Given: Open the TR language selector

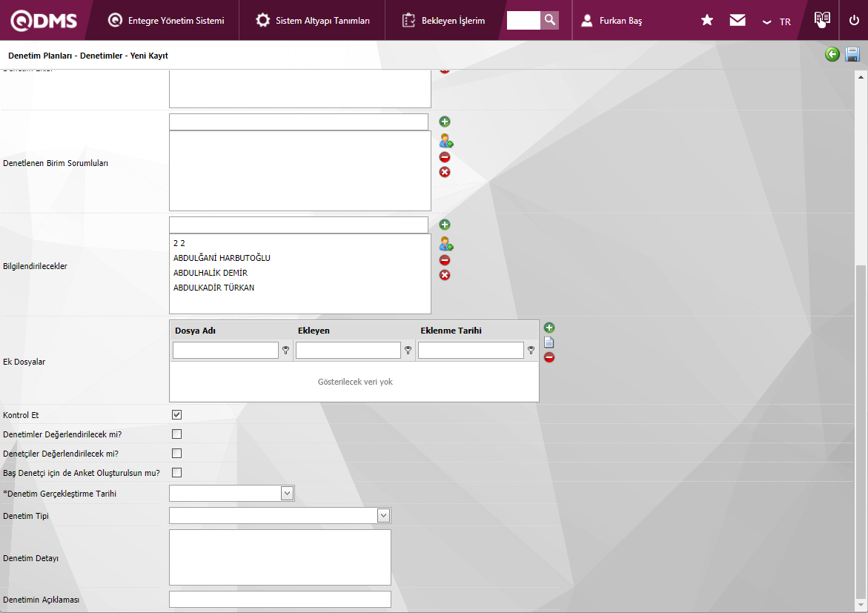Looking at the screenshot, I should click(778, 21).
